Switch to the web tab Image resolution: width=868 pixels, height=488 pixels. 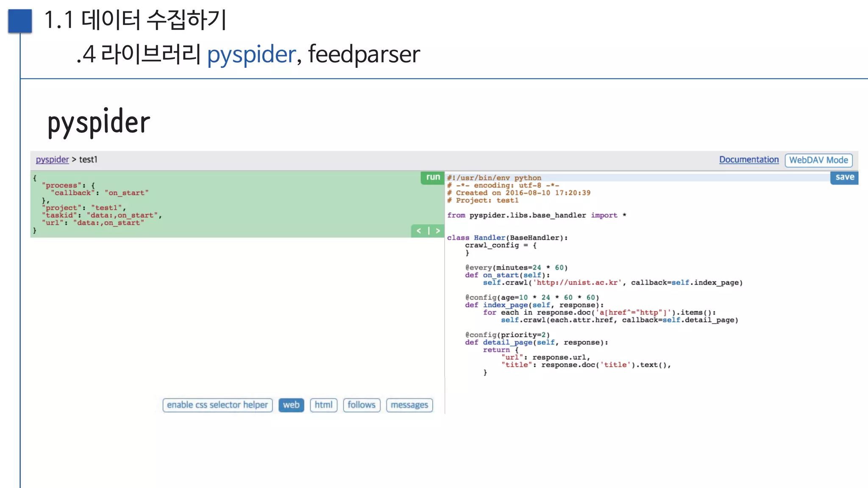291,405
